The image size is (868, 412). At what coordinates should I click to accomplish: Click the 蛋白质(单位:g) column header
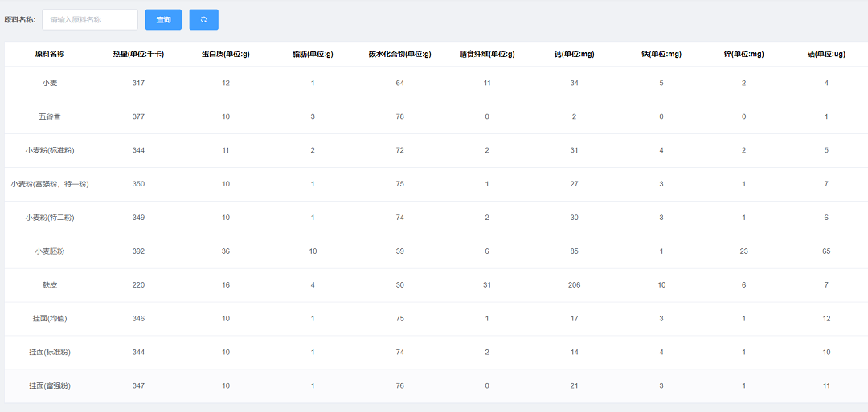225,54
